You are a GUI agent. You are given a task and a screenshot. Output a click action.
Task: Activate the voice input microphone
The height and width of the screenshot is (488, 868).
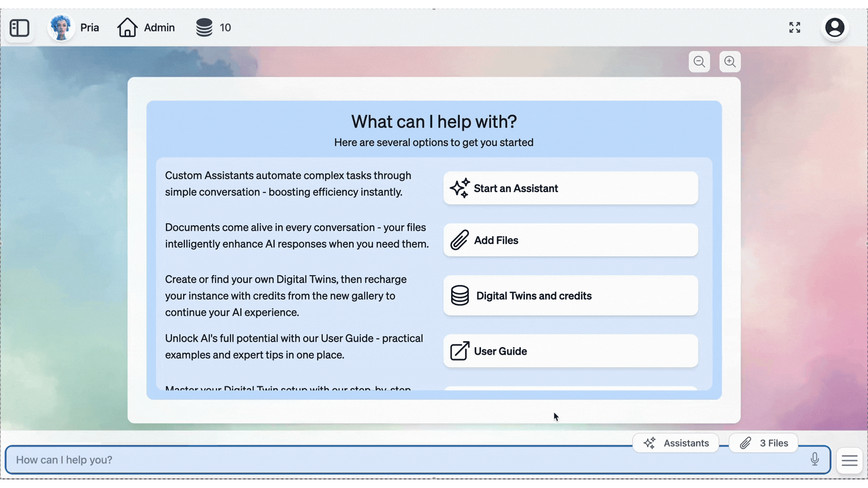[x=815, y=460]
